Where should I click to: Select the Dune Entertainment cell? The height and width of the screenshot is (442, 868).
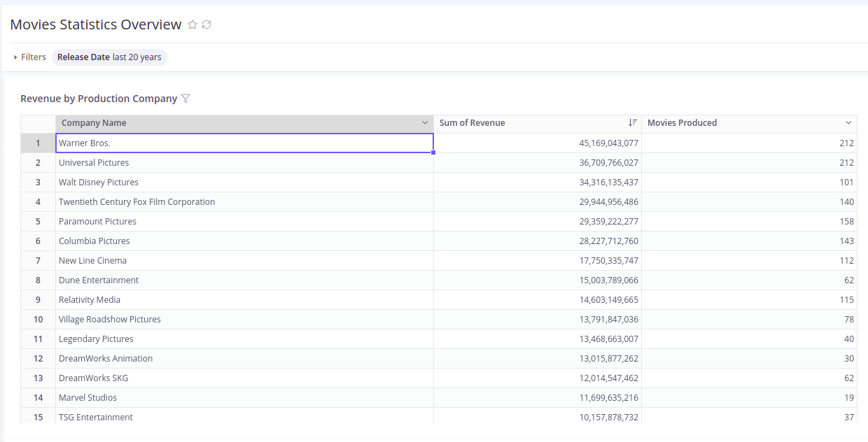tap(244, 280)
